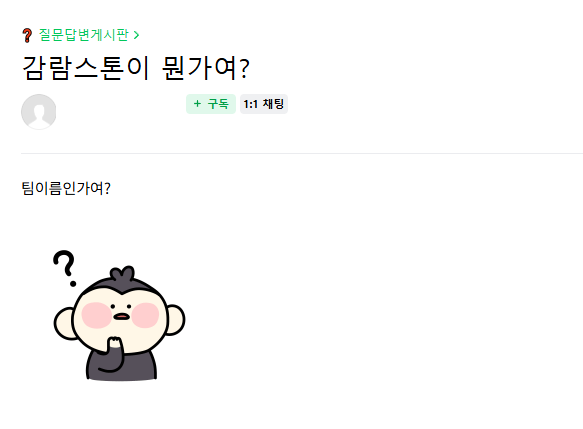This screenshot has width=583, height=429.
Task: Click the monkey's right pink cheek
Action: coord(145,315)
